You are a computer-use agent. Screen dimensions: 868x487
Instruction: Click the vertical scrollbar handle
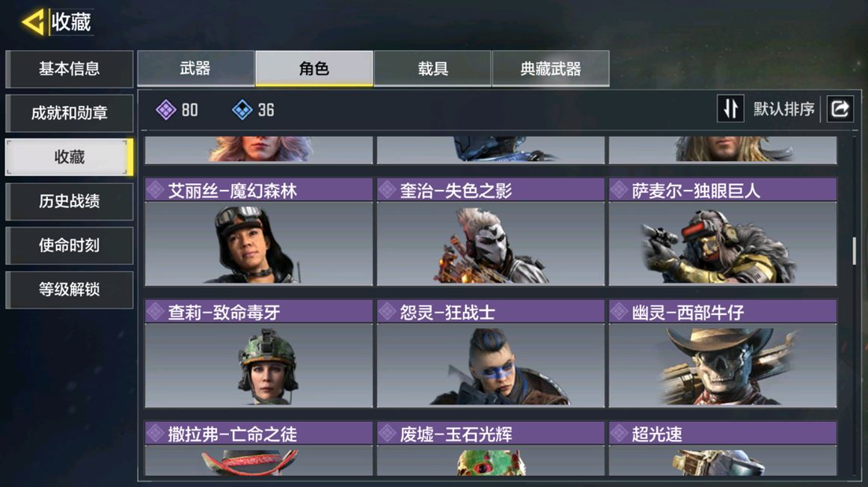855,251
